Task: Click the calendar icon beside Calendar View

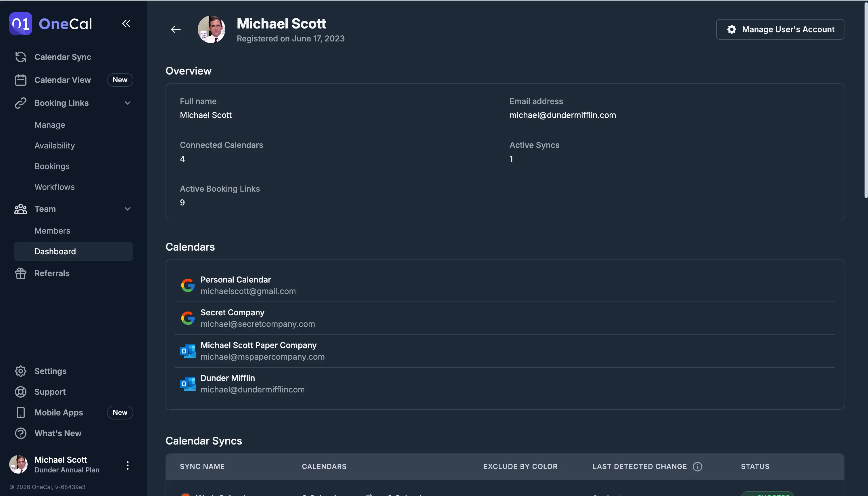Action: [20, 80]
